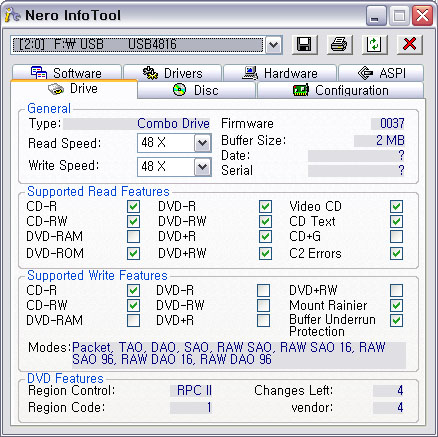Viewport: 438px width, 437px height.
Task: Expand the Read Speed dropdown
Action: point(202,143)
